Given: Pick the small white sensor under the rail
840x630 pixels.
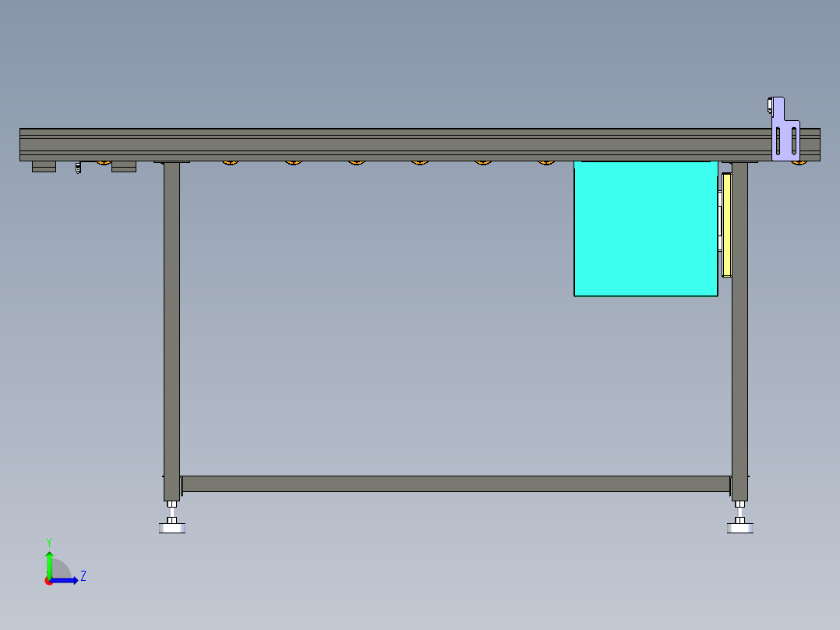Looking at the screenshot, I should tap(78, 168).
